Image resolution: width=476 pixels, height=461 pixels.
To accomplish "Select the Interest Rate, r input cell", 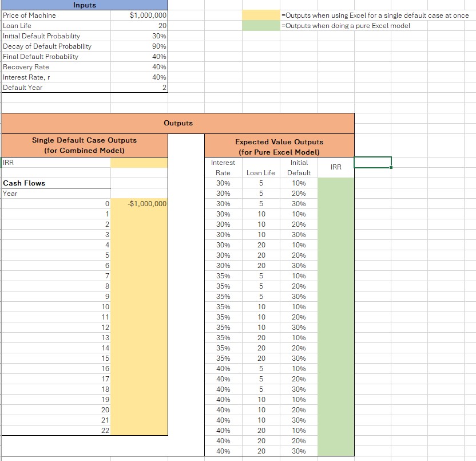I will pyautogui.click(x=140, y=77).
